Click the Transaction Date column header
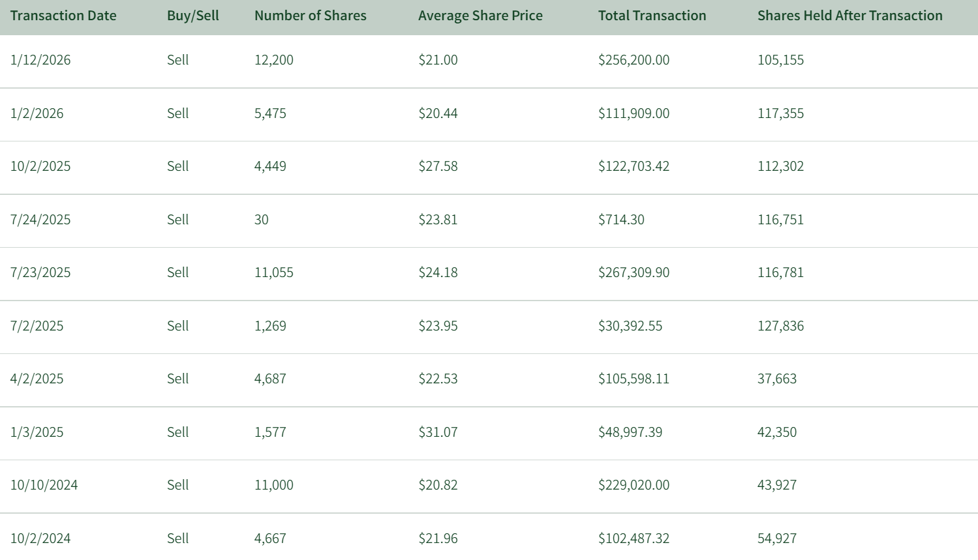 tap(63, 16)
